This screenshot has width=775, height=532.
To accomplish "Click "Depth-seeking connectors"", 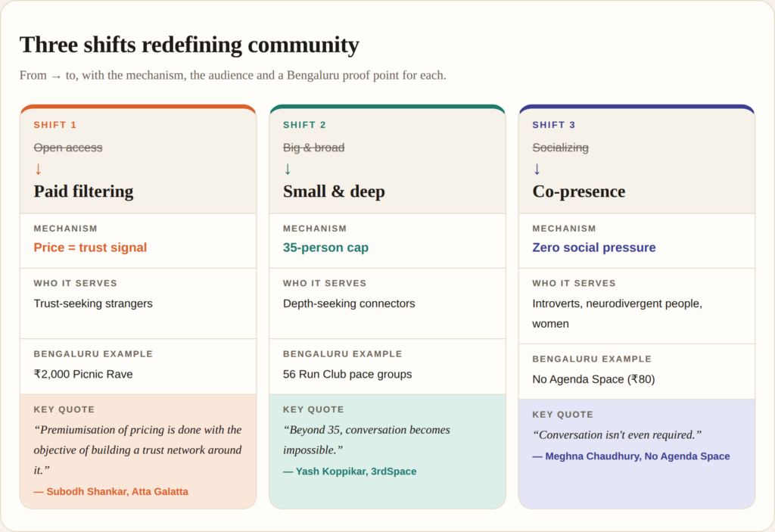I will click(349, 303).
